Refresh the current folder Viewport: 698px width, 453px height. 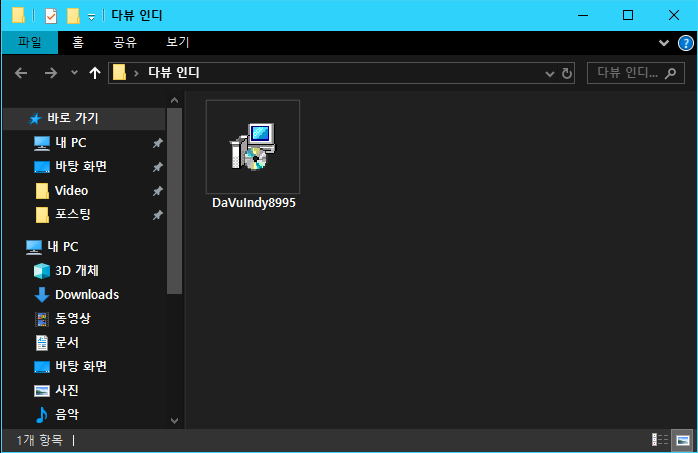click(x=566, y=73)
